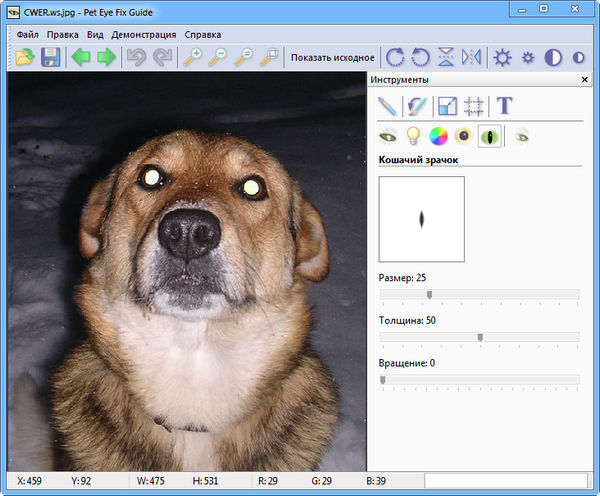The height and width of the screenshot is (496, 600).
Task: Save the image with the floppy icon
Action: (x=51, y=57)
